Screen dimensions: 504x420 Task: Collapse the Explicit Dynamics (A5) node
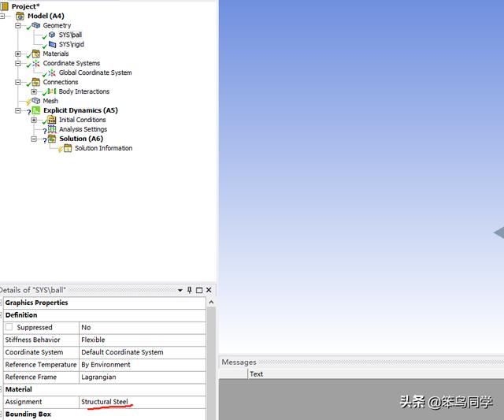[18, 110]
